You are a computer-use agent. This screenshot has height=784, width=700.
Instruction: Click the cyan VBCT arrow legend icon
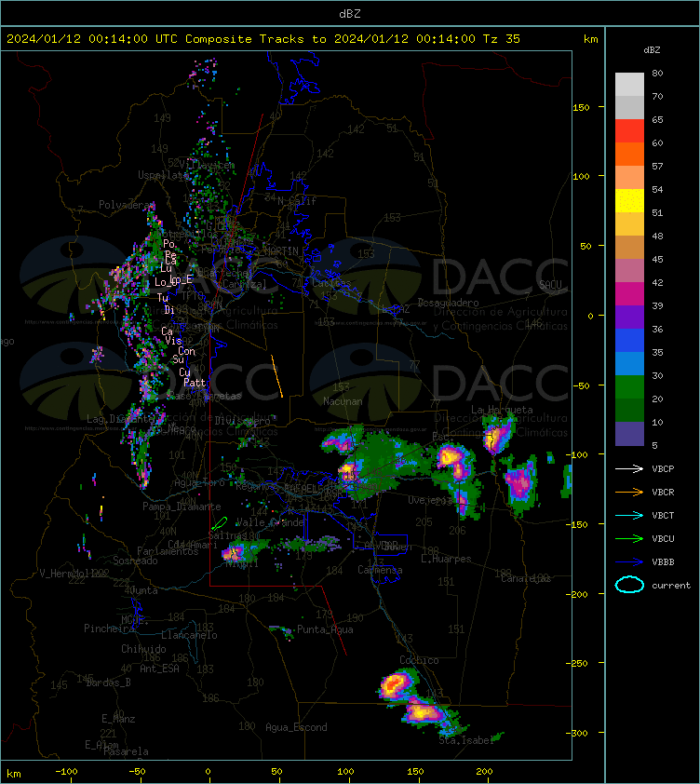point(629,516)
